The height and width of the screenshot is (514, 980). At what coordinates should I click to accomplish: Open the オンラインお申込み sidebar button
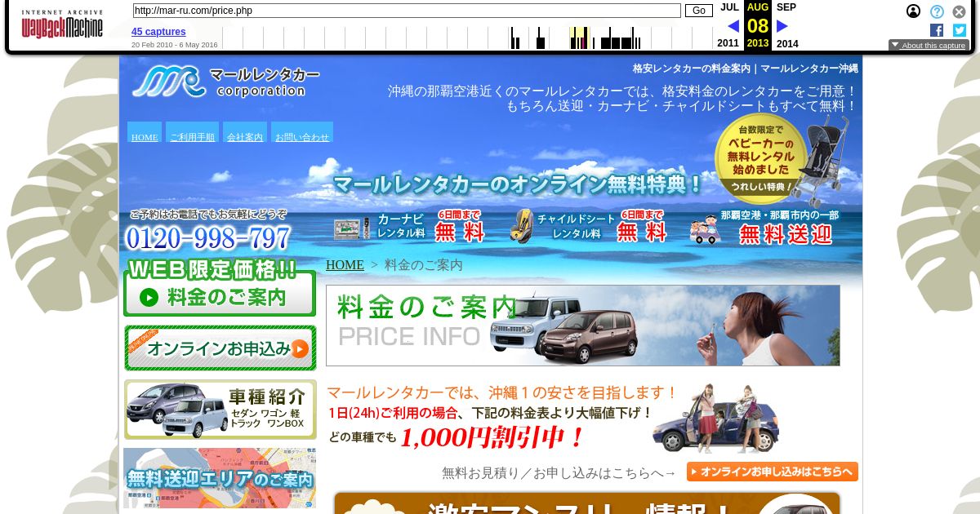pos(220,348)
